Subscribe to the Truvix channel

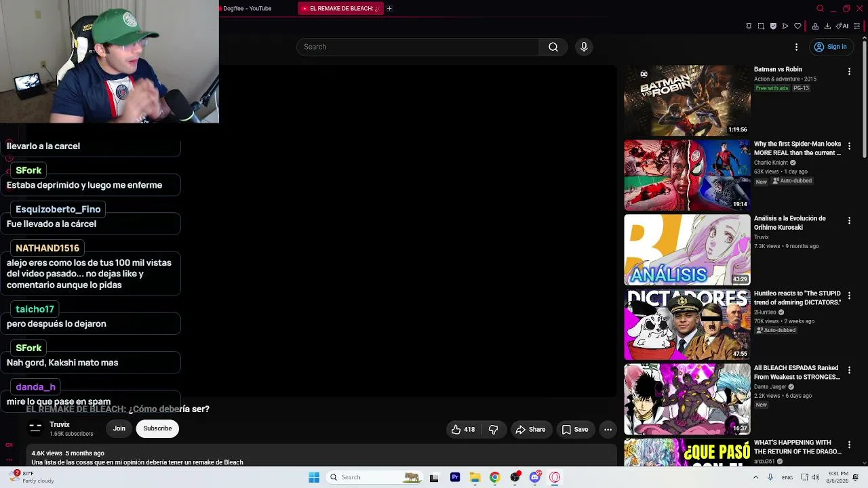pos(157,428)
